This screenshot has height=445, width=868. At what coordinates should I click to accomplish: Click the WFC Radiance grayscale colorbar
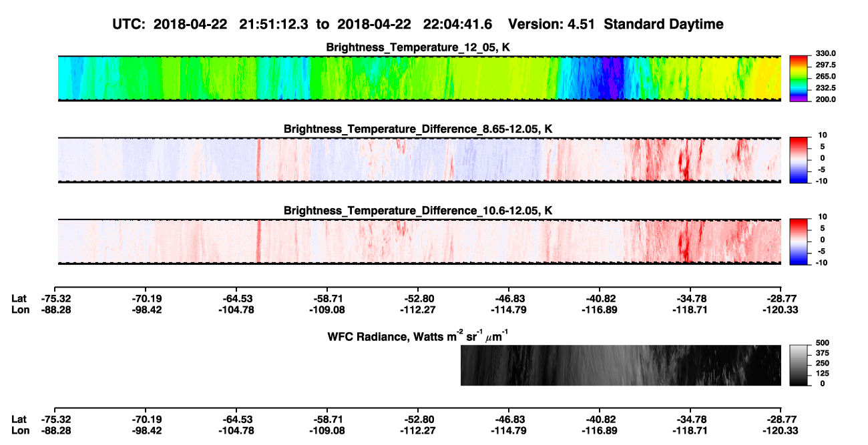click(x=799, y=365)
